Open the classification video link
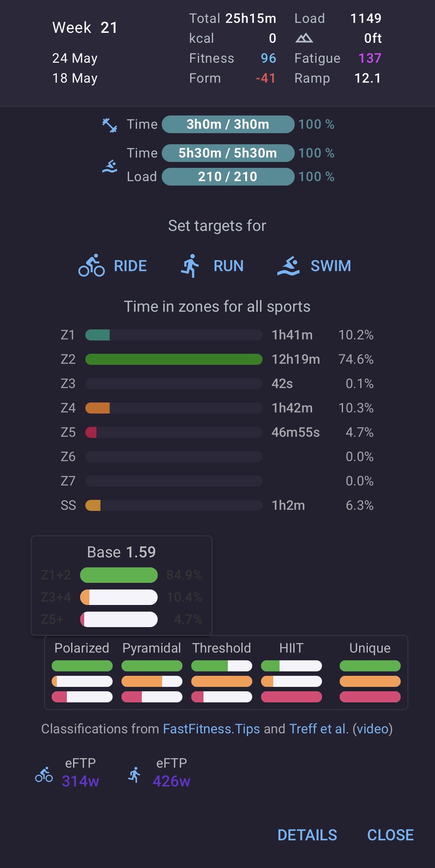The width and height of the screenshot is (435, 868). click(373, 729)
